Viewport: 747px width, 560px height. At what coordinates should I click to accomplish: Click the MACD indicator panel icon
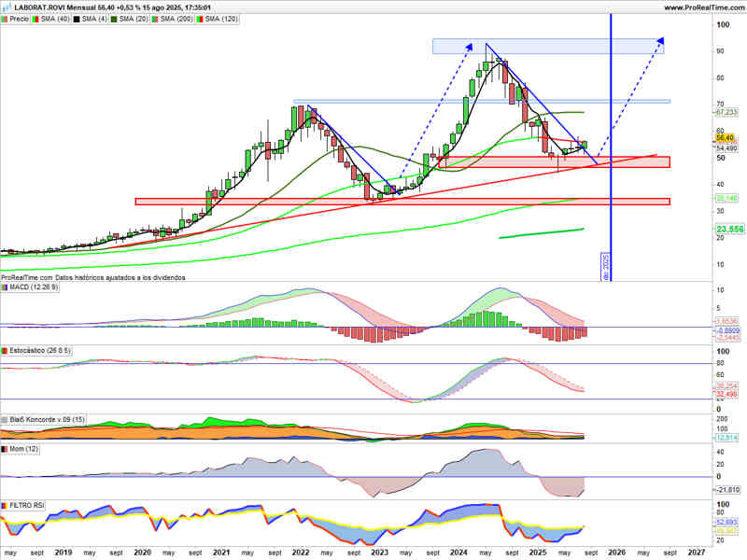click(x=5, y=287)
